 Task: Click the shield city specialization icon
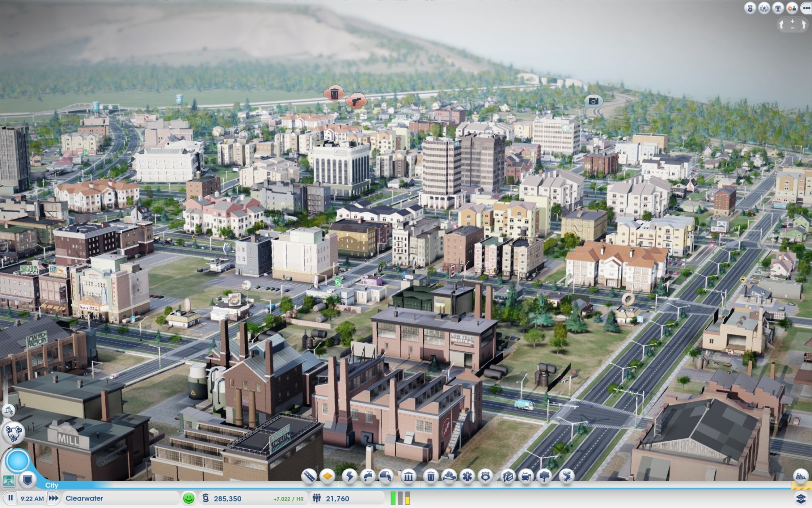28,480
